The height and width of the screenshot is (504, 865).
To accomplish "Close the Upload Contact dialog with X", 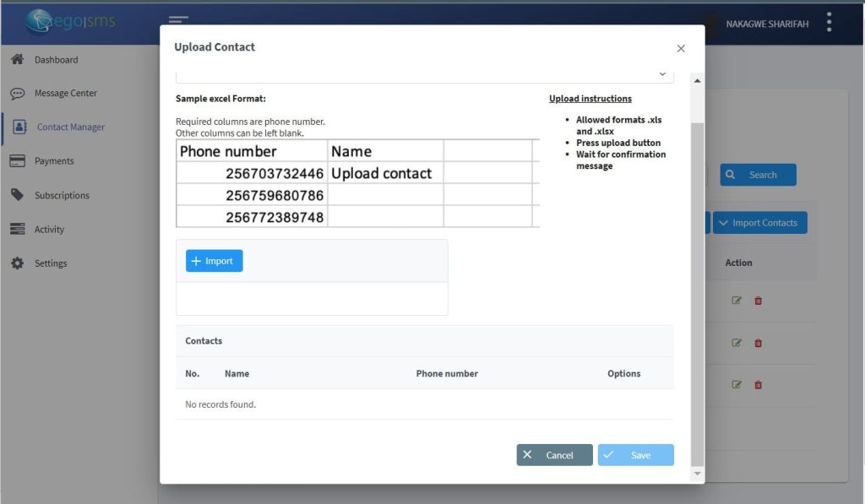I will pyautogui.click(x=681, y=49).
